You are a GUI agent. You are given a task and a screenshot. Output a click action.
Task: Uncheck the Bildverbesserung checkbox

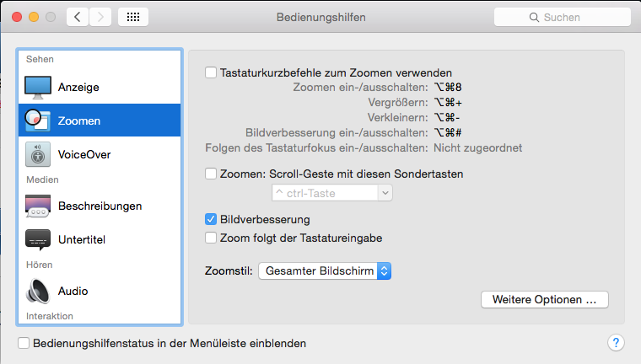pos(211,220)
